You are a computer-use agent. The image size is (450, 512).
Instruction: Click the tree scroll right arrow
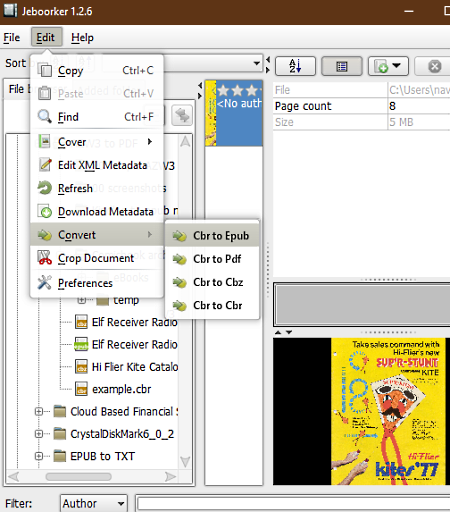pos(170,477)
